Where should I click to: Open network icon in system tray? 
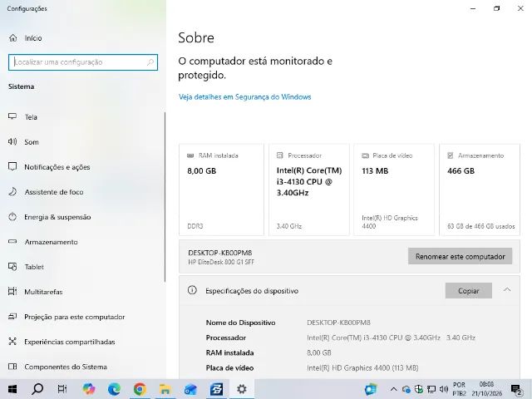[431, 389]
